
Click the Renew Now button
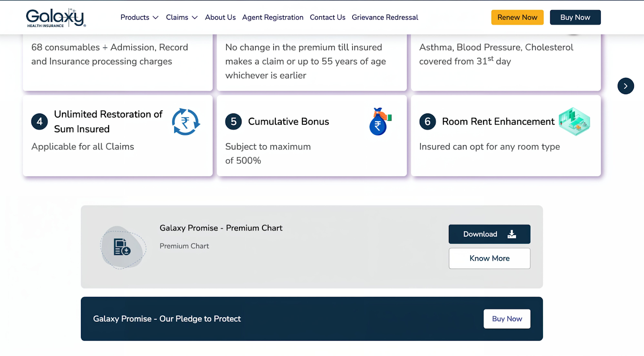tap(517, 17)
